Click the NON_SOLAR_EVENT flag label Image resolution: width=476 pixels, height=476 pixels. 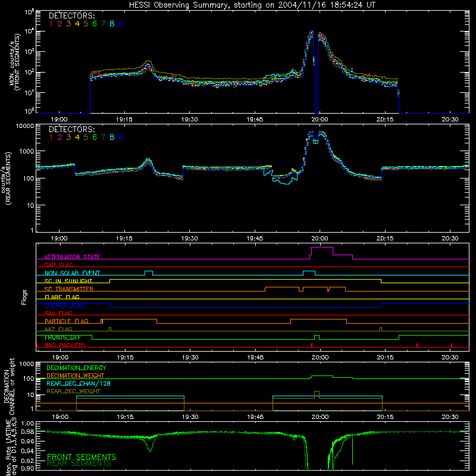tap(72, 273)
